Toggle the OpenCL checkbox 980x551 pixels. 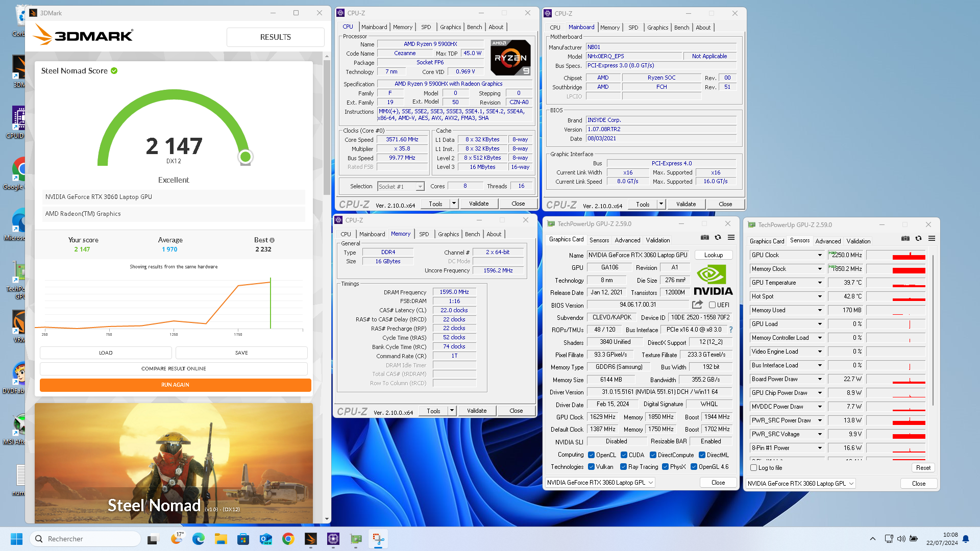pyautogui.click(x=591, y=455)
